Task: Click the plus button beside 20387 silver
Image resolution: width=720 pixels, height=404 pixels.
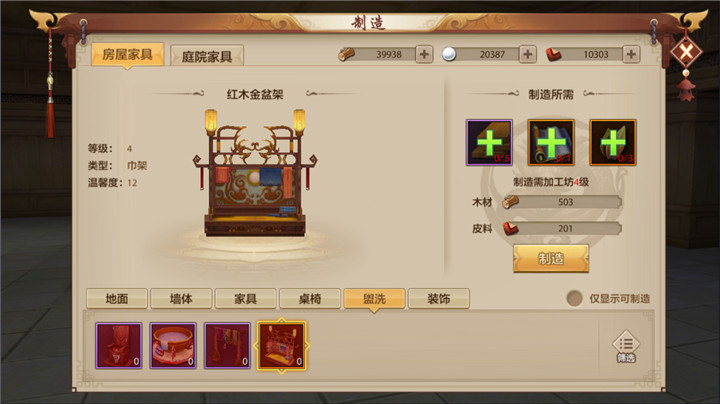Action: [x=528, y=54]
